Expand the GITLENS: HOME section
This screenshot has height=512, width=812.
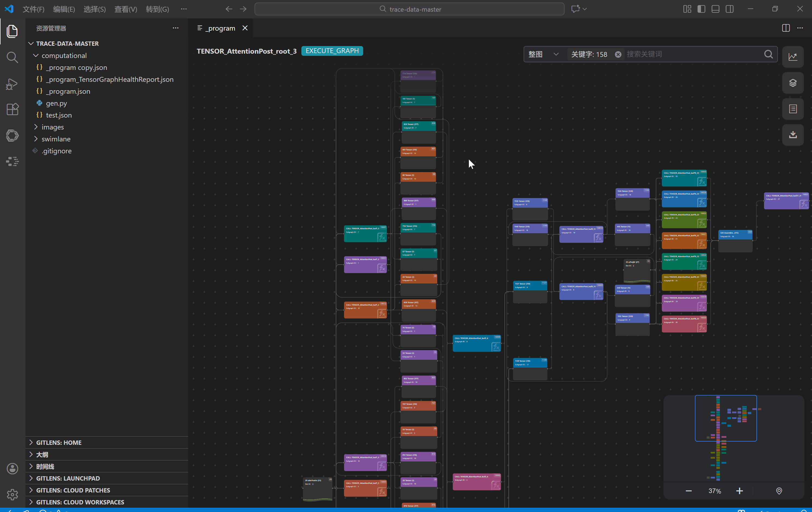tap(59, 443)
